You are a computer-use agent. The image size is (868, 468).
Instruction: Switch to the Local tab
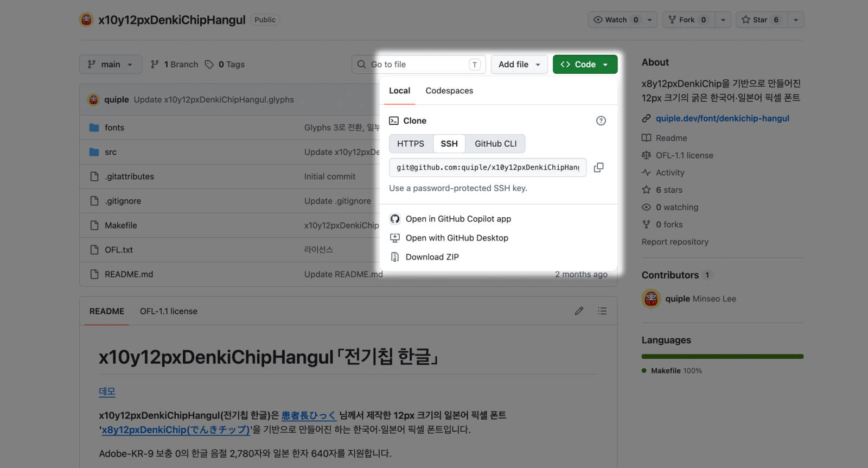399,91
